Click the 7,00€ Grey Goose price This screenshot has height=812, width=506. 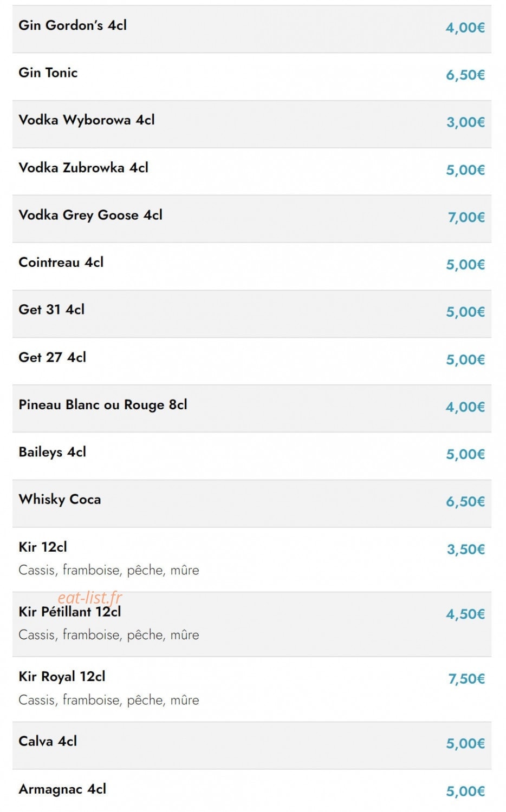pos(466,217)
